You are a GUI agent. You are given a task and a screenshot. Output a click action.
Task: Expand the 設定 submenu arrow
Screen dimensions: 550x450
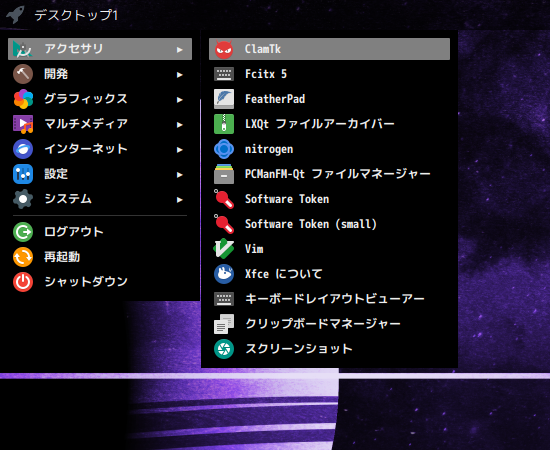(x=180, y=175)
